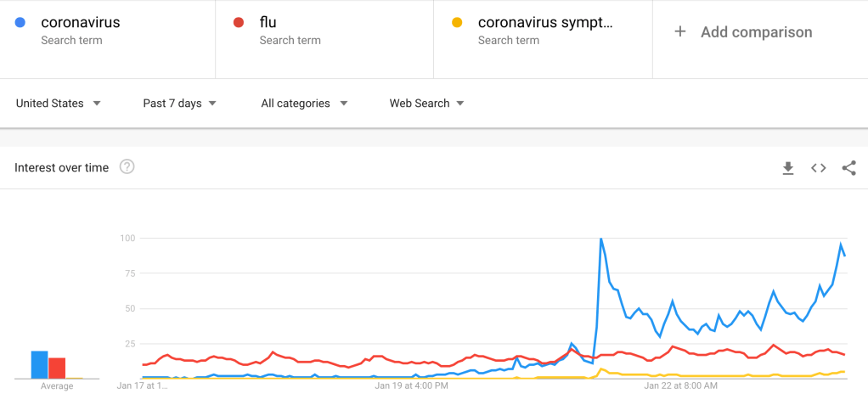868x405 pixels.
Task: Change the Web Search type dropdown
Action: coord(426,104)
